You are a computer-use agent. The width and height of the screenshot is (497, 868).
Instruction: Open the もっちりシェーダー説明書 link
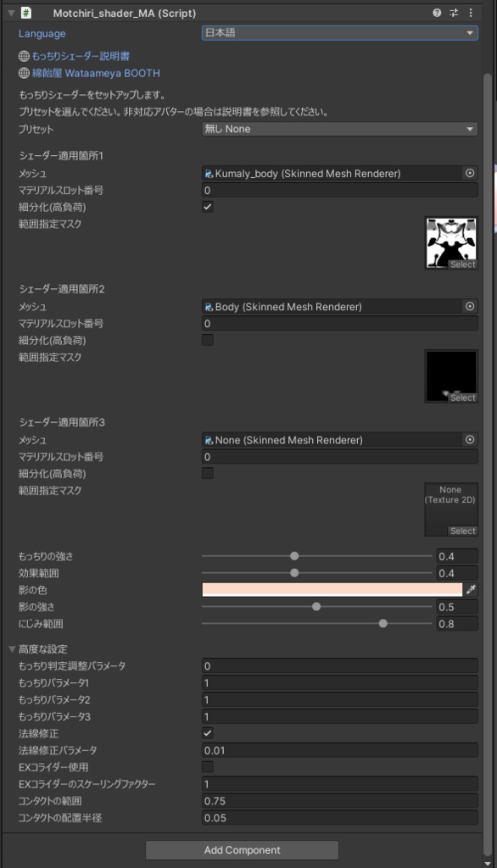[x=81, y=56]
